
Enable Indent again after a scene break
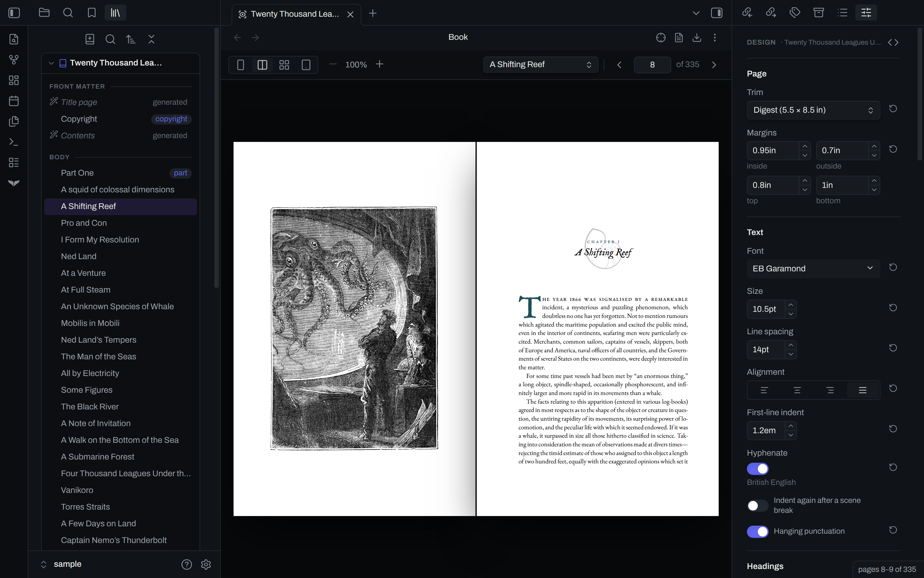757,506
